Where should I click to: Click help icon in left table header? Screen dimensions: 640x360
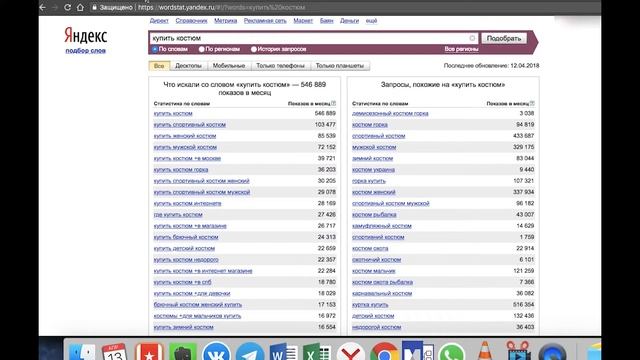click(333, 103)
